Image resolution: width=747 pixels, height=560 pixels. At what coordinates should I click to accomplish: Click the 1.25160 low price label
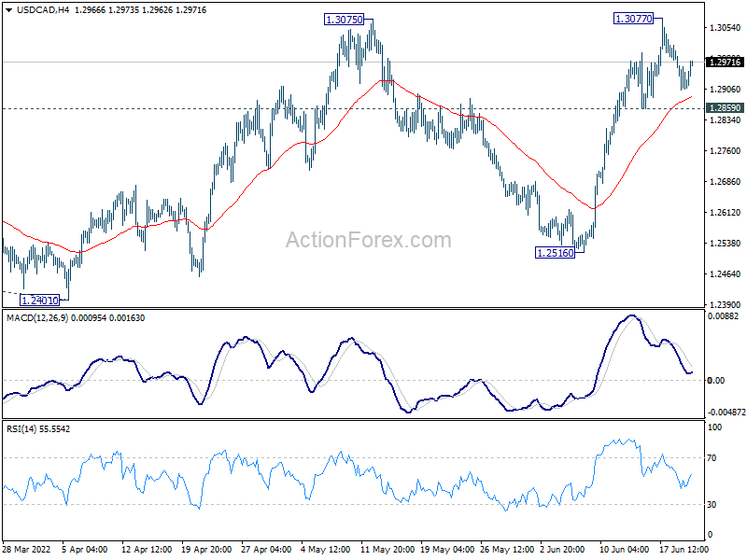[x=555, y=253]
